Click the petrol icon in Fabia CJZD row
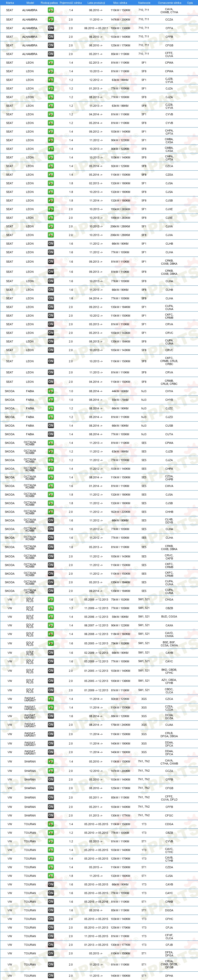This screenshot has width=198, height=980. [x=51, y=417]
